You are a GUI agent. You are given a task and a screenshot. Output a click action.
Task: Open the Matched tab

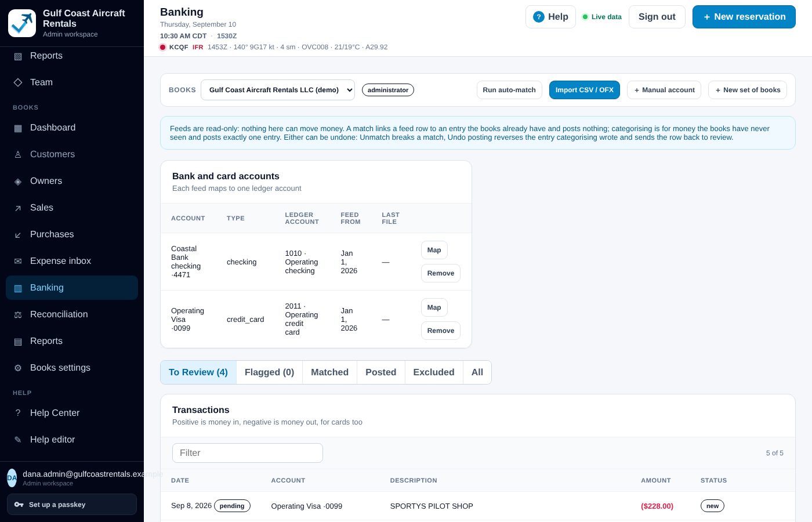click(330, 372)
